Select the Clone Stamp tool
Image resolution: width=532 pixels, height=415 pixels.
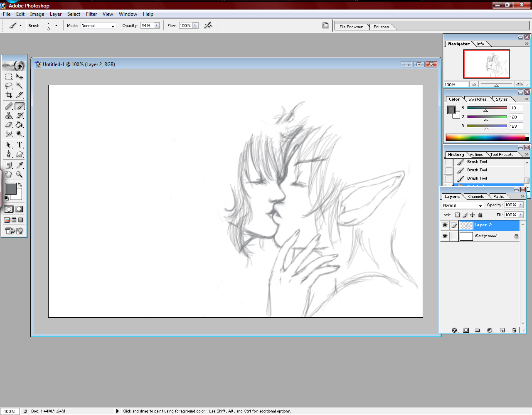9,116
